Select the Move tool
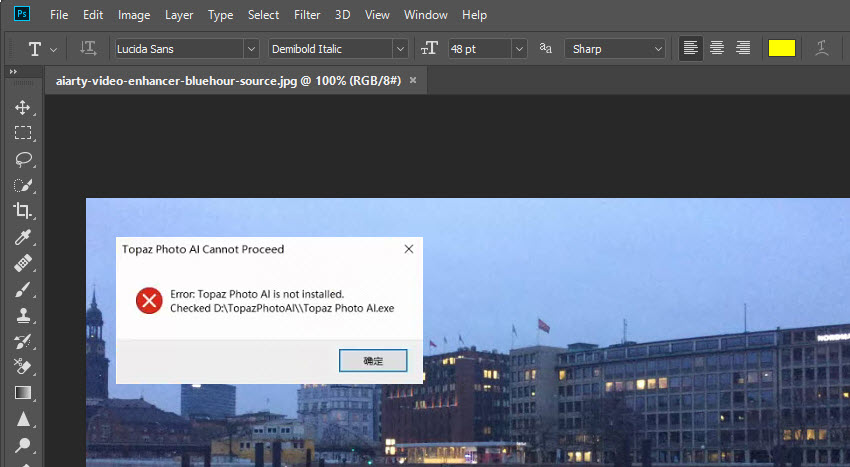 [x=22, y=107]
